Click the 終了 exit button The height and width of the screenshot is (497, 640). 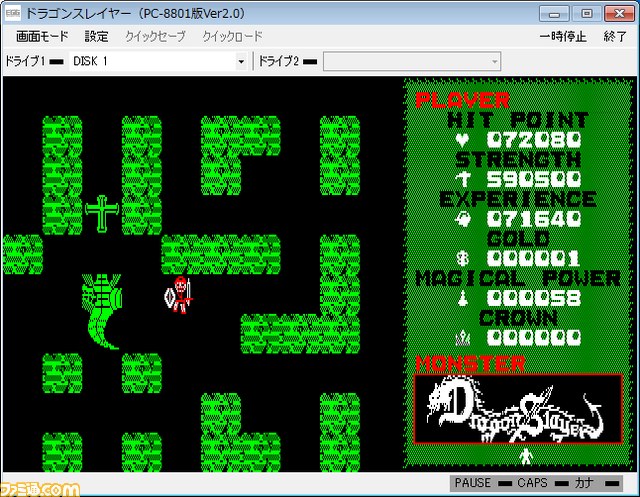coord(615,37)
